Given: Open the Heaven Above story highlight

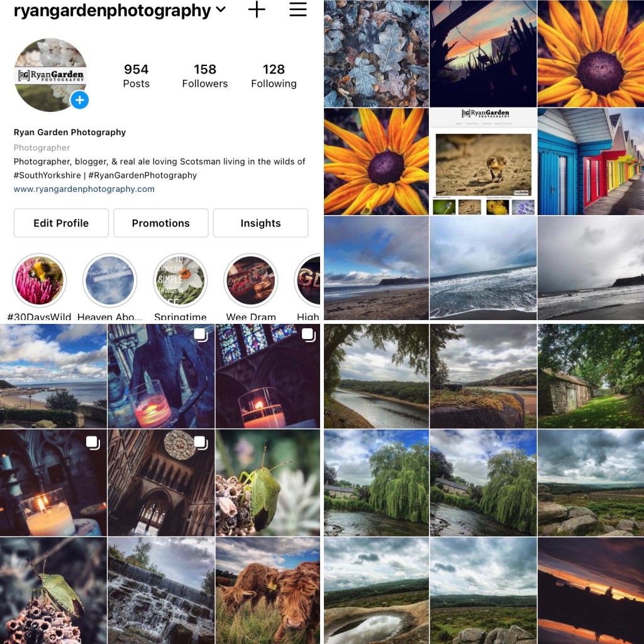Looking at the screenshot, I should (x=109, y=280).
